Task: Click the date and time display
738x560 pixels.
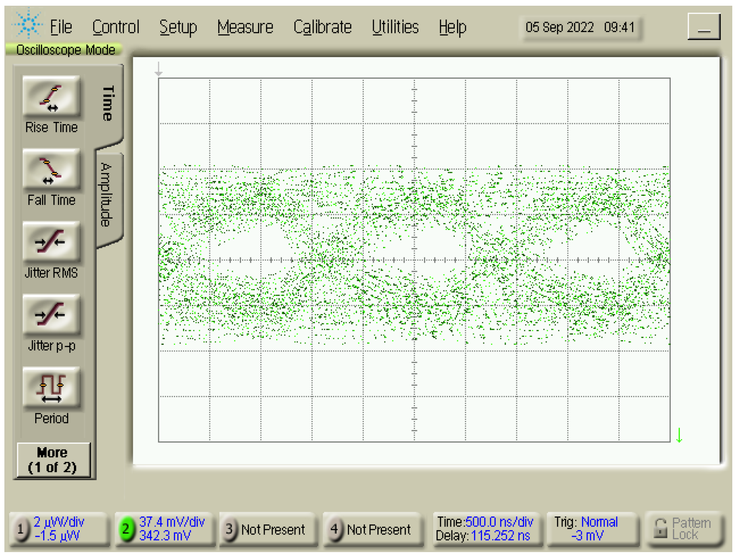Action: point(581,27)
